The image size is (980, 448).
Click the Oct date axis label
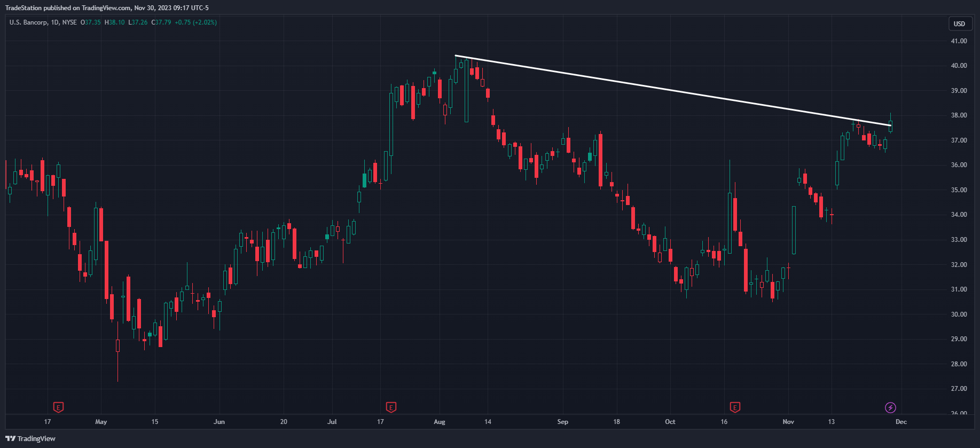click(670, 422)
